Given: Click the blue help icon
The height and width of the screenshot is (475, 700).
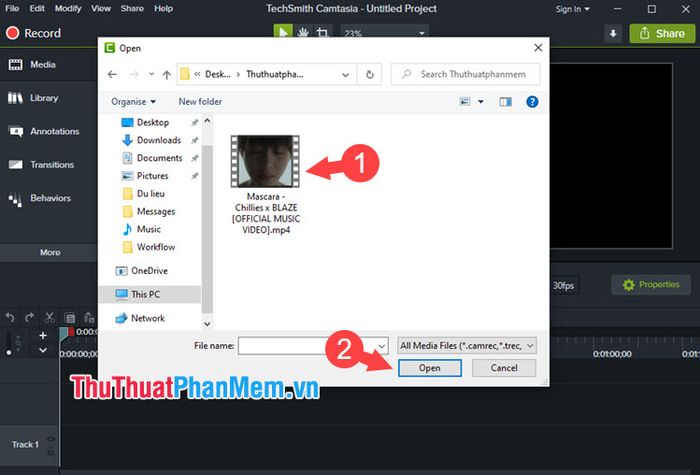Looking at the screenshot, I should 532,102.
